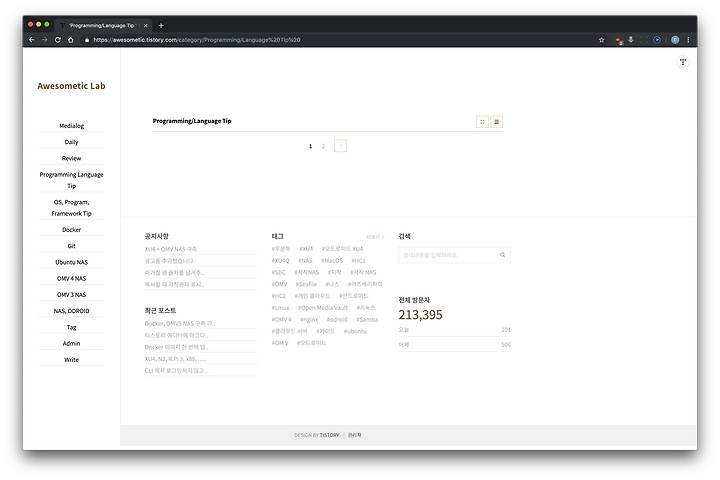
Task: Switch the post list to list view
Action: [496, 122]
